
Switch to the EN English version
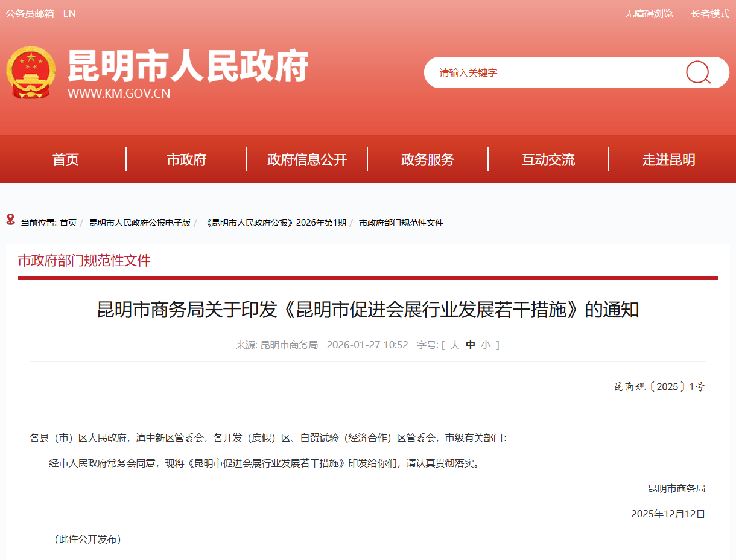tap(69, 13)
